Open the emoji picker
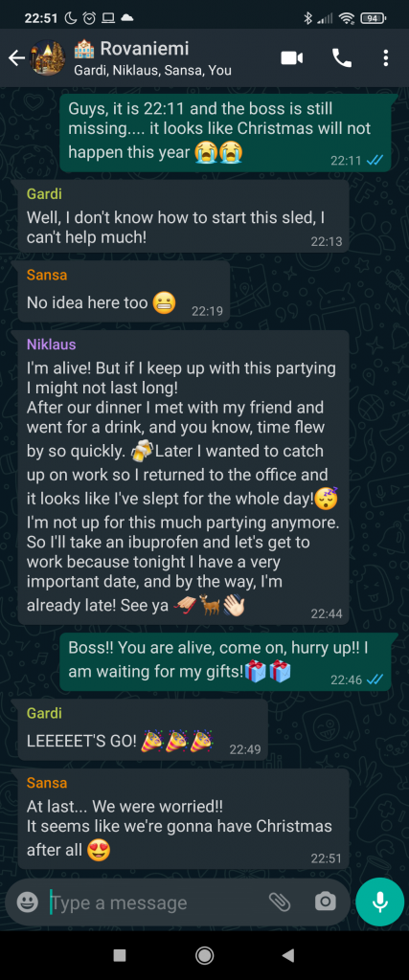 click(27, 902)
